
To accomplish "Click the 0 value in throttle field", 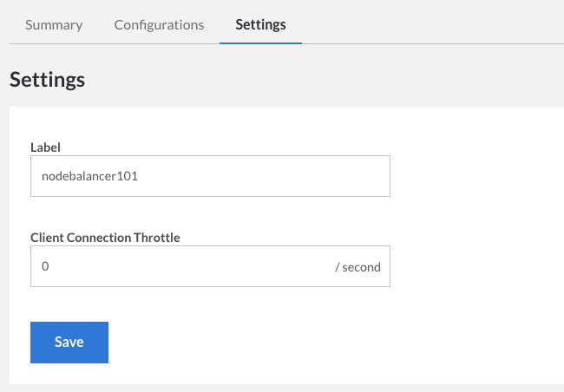I will (x=45, y=266).
